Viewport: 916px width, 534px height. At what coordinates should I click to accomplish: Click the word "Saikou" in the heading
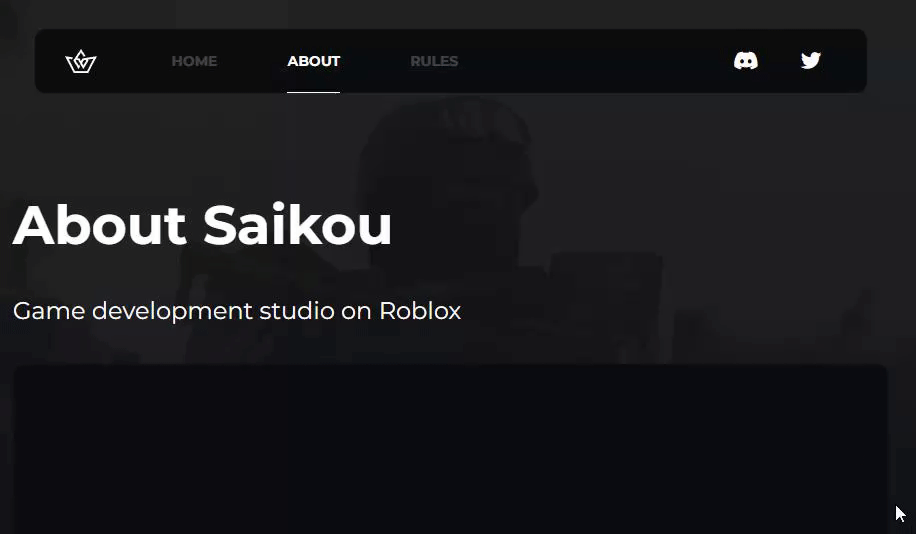297,225
